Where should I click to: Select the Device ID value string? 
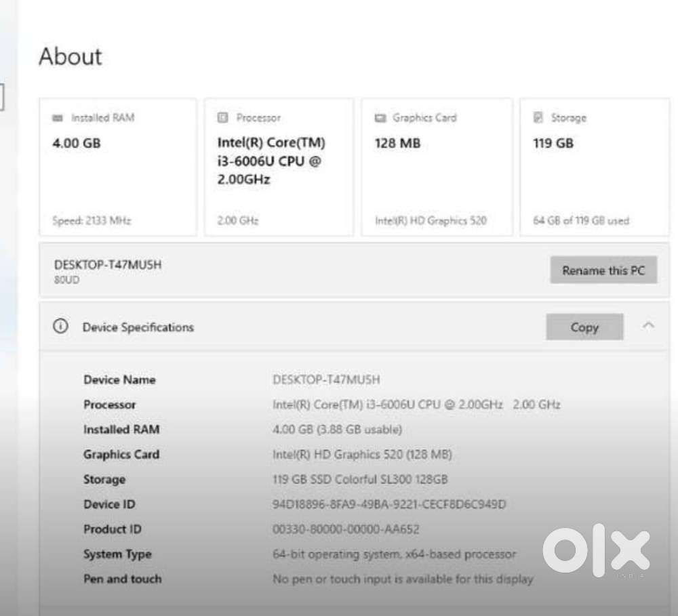[389, 504]
